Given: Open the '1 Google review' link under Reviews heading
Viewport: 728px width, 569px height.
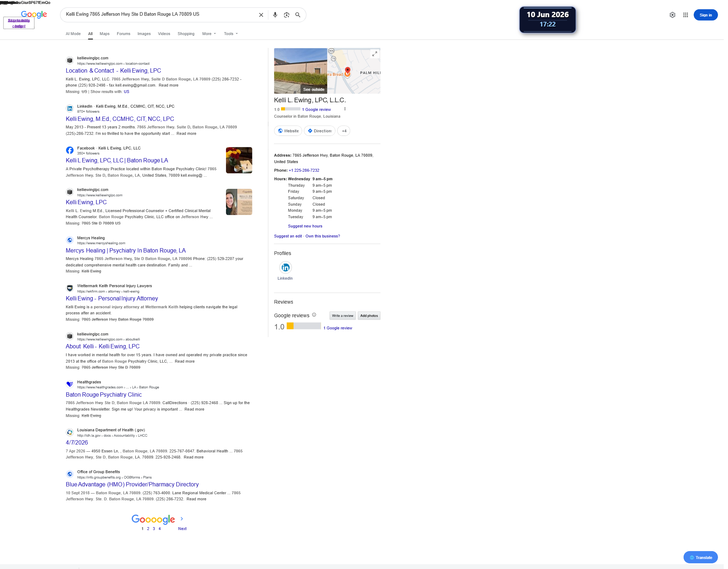Looking at the screenshot, I should (338, 328).
